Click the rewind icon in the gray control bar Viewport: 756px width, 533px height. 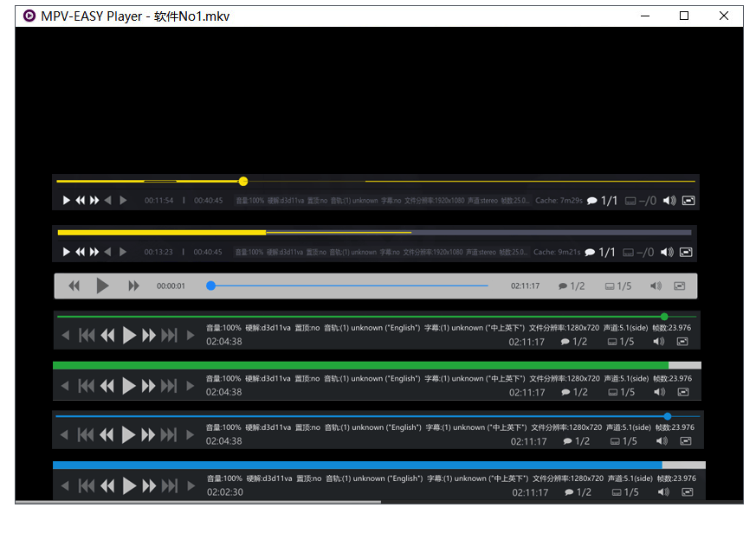tap(74, 286)
